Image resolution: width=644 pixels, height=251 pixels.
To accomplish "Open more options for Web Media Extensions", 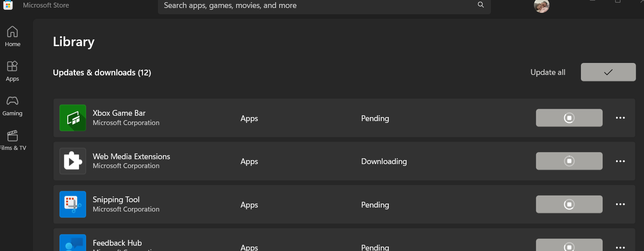I will point(620,161).
